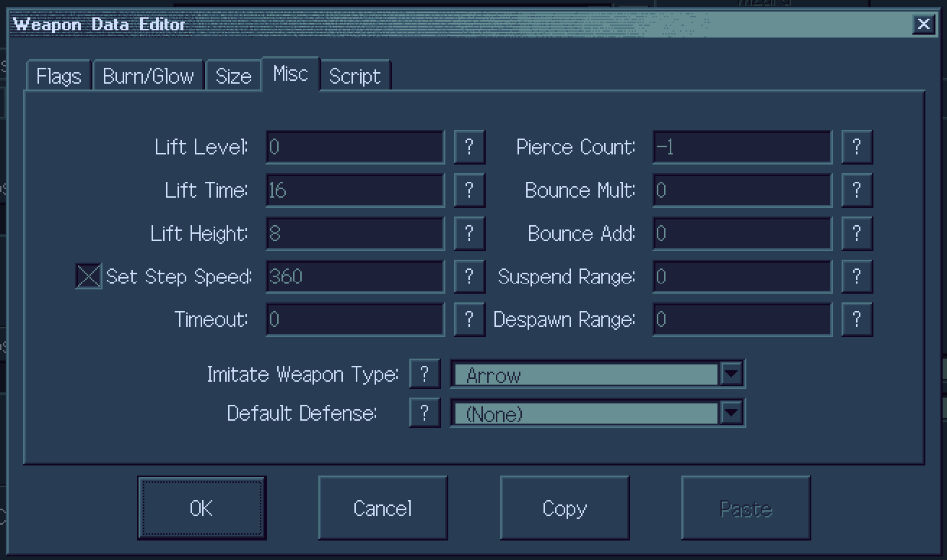Open help for Lift Time field

pos(469,191)
